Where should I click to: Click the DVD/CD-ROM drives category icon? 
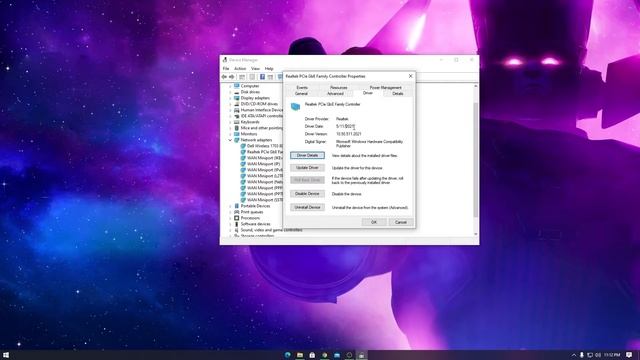pos(237,104)
